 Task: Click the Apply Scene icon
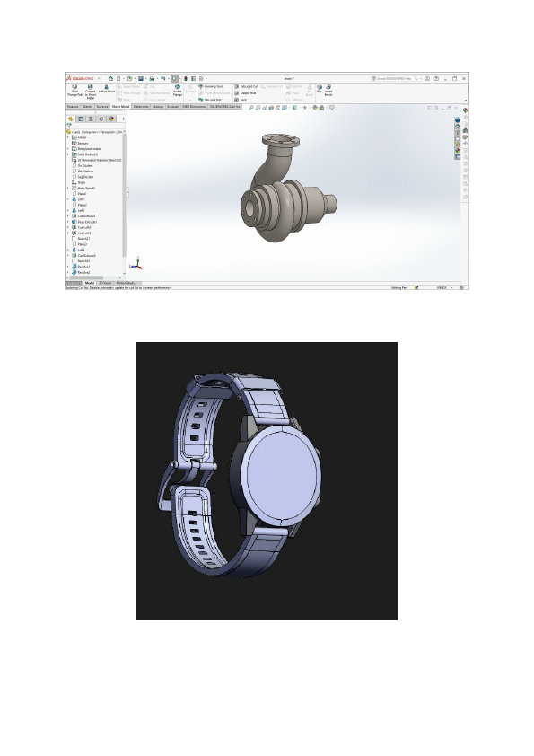[321, 108]
